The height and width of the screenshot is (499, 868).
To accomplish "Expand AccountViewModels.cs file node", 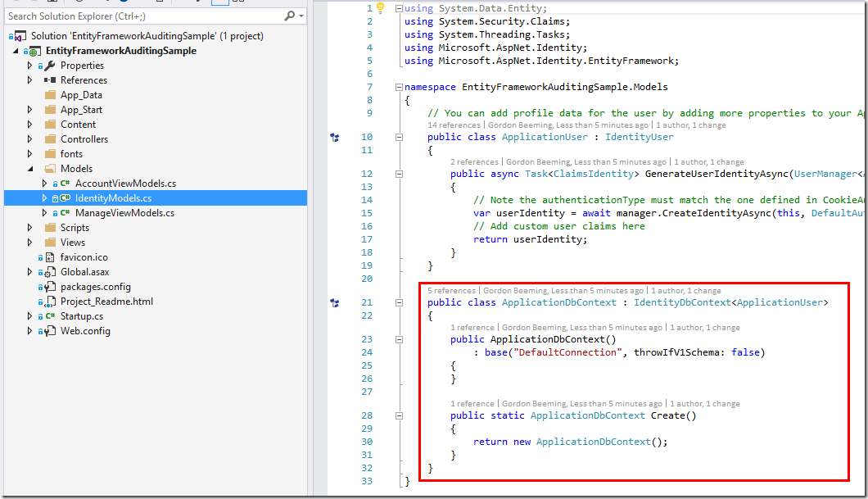I will coord(45,184).
